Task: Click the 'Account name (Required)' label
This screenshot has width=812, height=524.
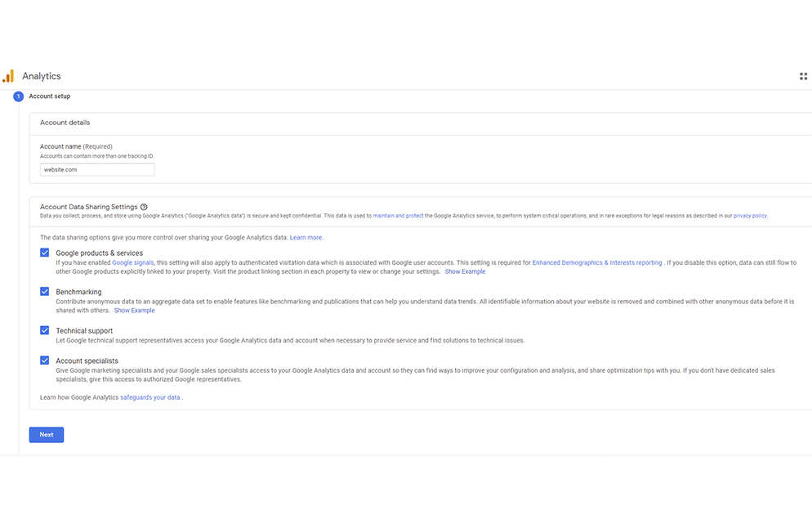Action: [x=76, y=146]
